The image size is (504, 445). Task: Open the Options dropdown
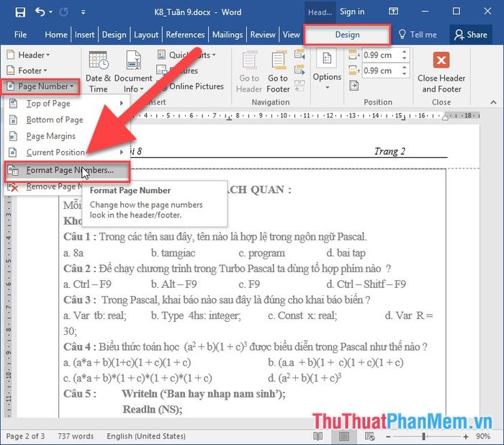(327, 70)
